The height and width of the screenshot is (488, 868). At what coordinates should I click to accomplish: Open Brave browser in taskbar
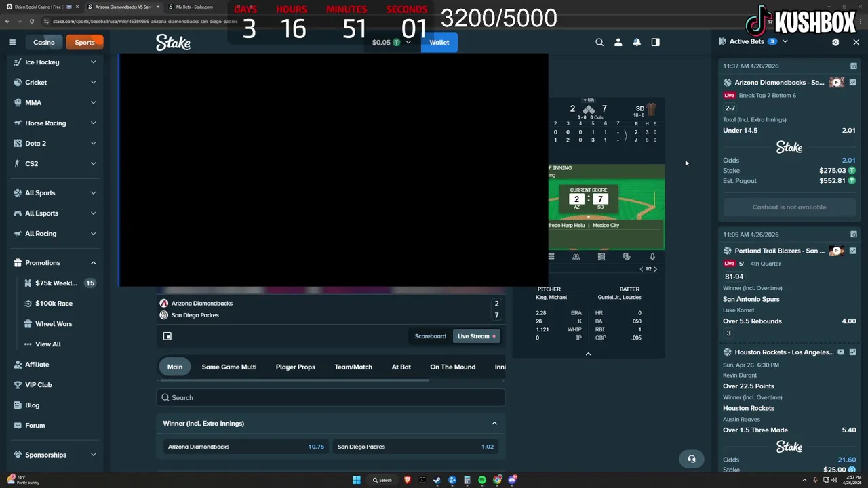click(x=408, y=480)
